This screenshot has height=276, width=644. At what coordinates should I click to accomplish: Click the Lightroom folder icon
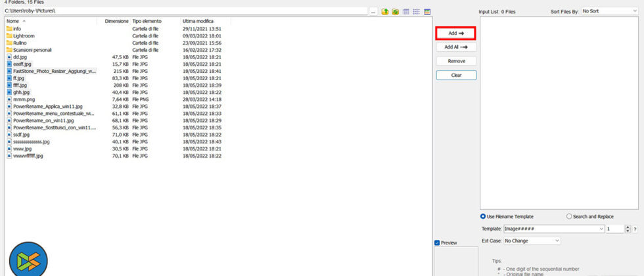pos(9,35)
